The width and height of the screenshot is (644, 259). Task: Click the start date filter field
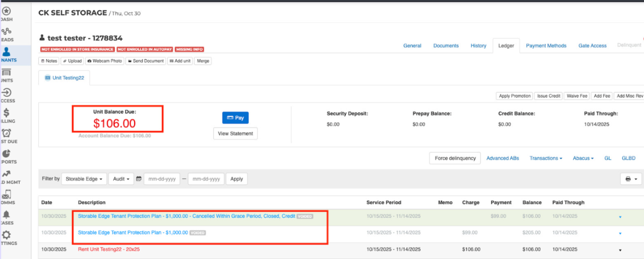[x=162, y=179]
